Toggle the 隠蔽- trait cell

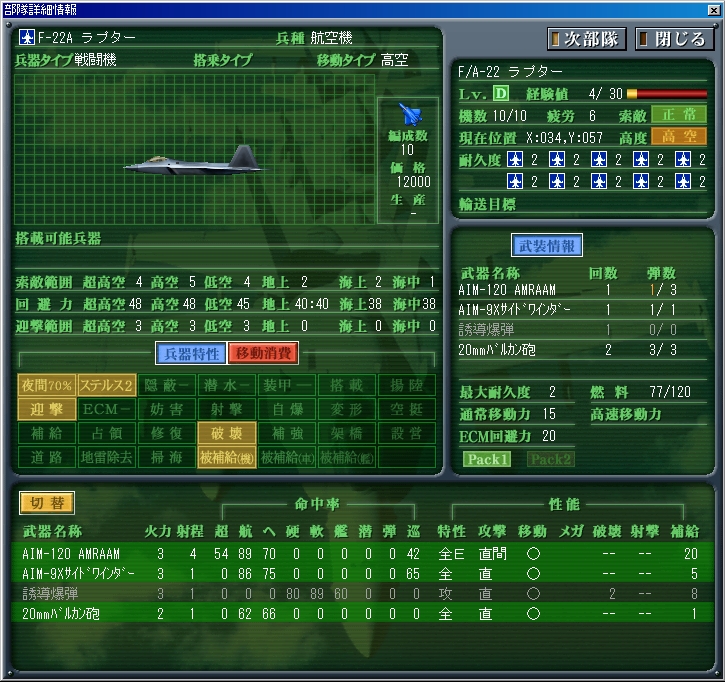click(166, 386)
